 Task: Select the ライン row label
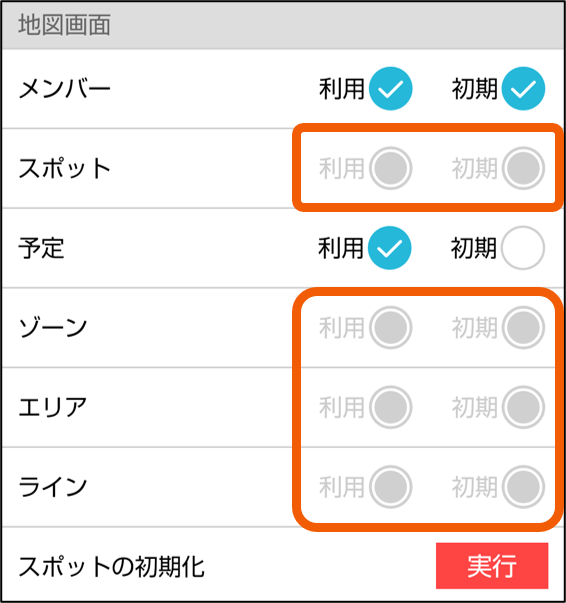coord(53,487)
